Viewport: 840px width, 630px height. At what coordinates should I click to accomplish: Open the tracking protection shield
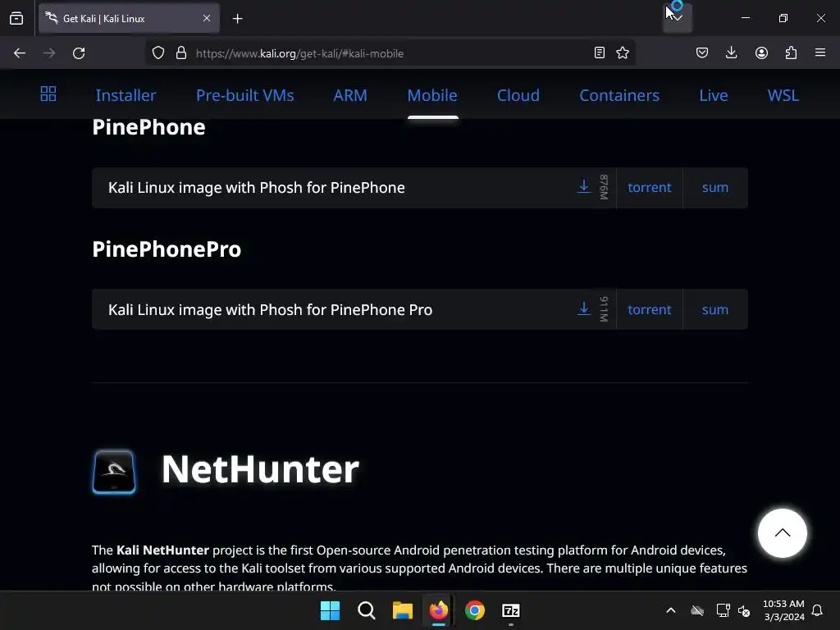pyautogui.click(x=158, y=53)
